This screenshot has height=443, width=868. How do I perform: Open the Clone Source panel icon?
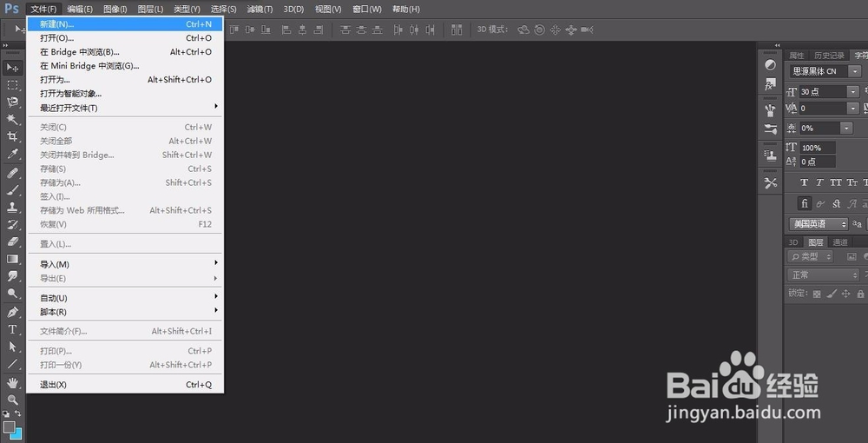[x=770, y=155]
